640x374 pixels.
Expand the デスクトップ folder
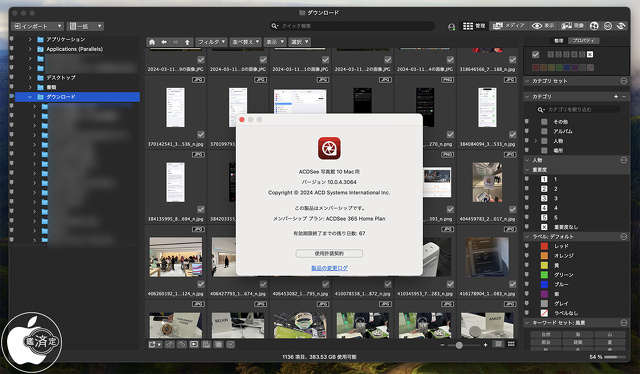(29, 77)
